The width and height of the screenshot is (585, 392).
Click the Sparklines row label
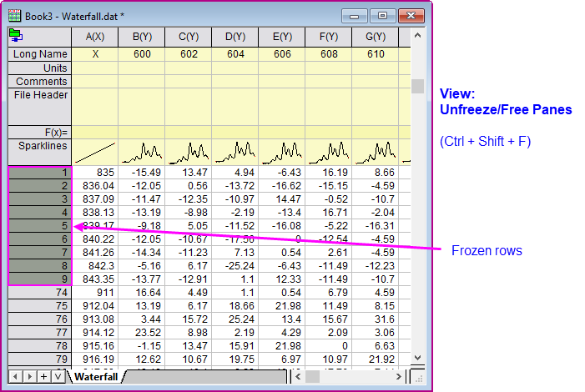(39, 152)
